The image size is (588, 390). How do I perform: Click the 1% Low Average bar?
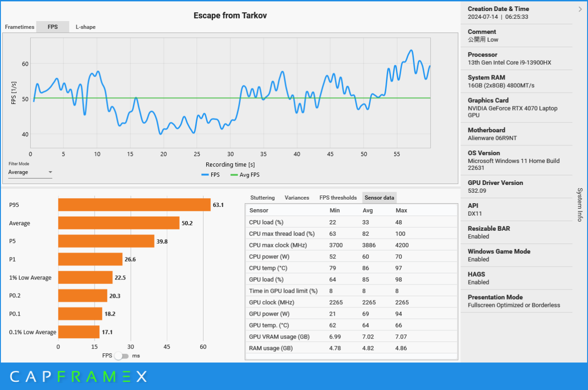pyautogui.click(x=85, y=278)
